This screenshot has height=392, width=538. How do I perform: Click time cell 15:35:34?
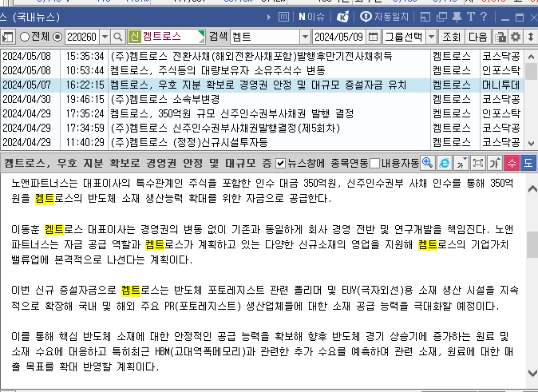coord(85,56)
